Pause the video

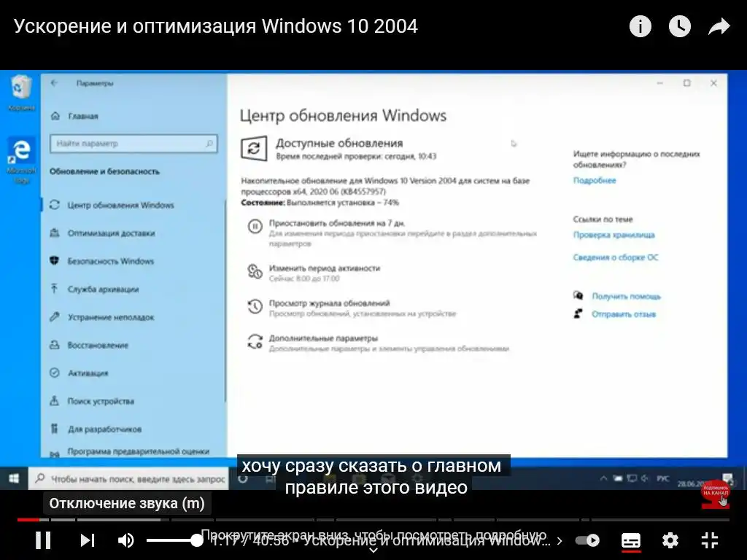(43, 540)
